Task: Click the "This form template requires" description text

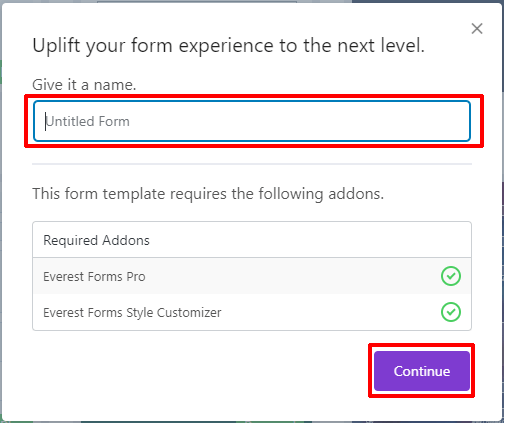Action: pyautogui.click(x=208, y=194)
